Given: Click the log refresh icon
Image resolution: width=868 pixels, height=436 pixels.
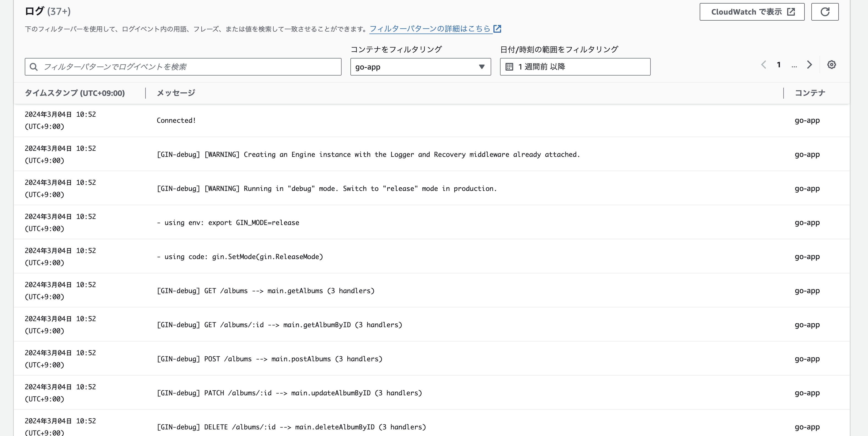Looking at the screenshot, I should 825,12.
